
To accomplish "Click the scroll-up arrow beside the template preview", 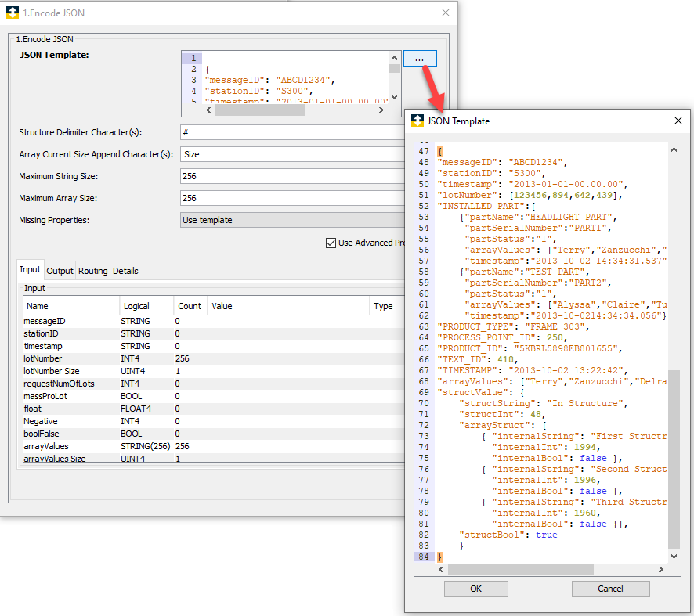I will [396, 57].
